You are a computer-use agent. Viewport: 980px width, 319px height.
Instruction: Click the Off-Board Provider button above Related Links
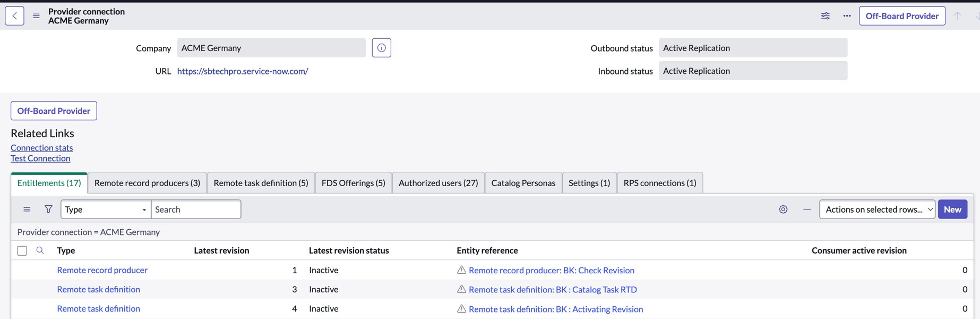[54, 111]
